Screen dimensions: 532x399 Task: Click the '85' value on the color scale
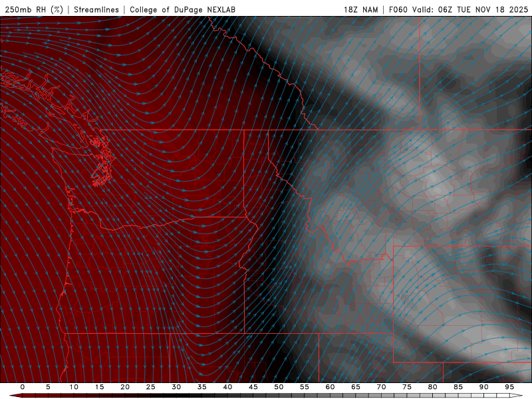[458, 387]
